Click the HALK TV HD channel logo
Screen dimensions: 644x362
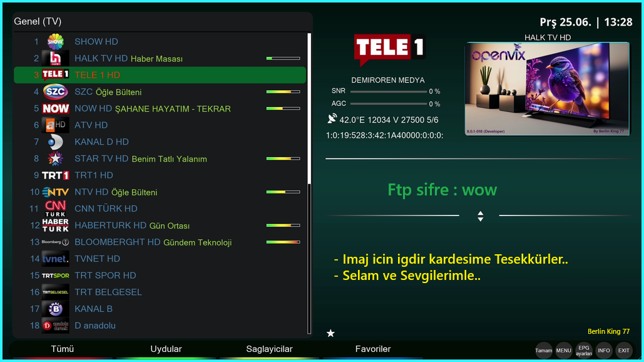click(55, 58)
